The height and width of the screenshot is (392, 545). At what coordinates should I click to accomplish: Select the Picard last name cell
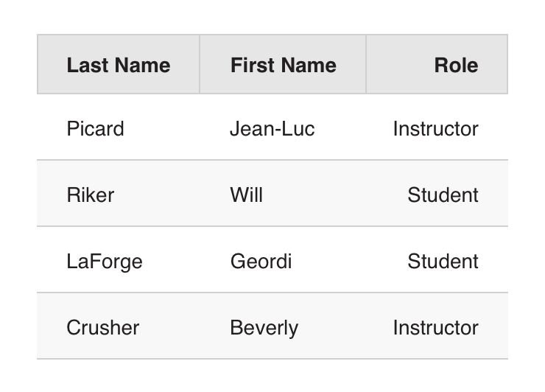point(96,129)
